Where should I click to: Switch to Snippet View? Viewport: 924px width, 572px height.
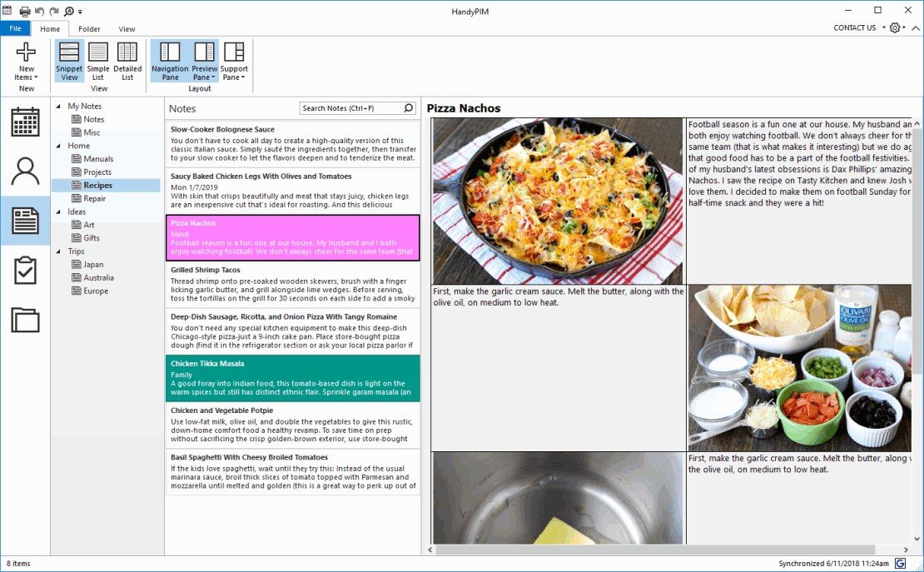coord(69,62)
